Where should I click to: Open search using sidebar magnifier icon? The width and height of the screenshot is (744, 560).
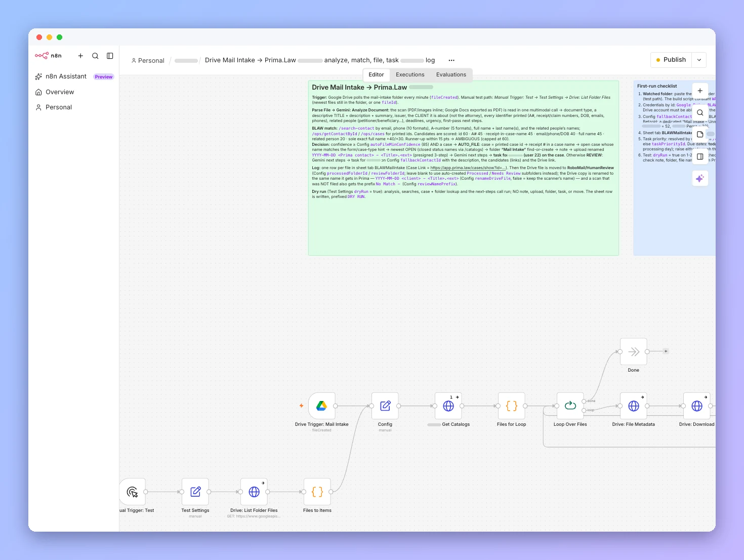pos(95,56)
